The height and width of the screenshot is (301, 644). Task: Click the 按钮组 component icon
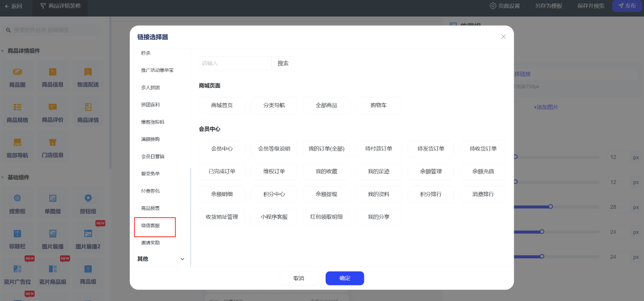[x=88, y=198]
